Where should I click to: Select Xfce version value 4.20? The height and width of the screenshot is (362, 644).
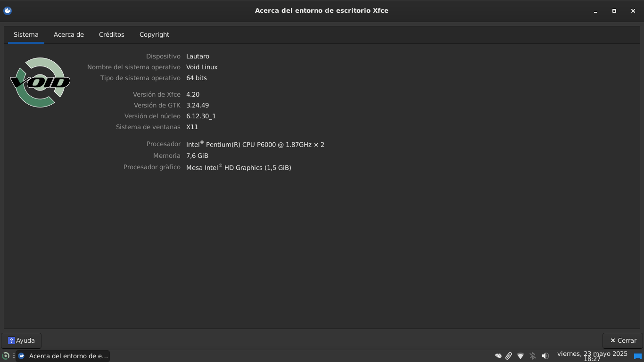[x=193, y=94]
